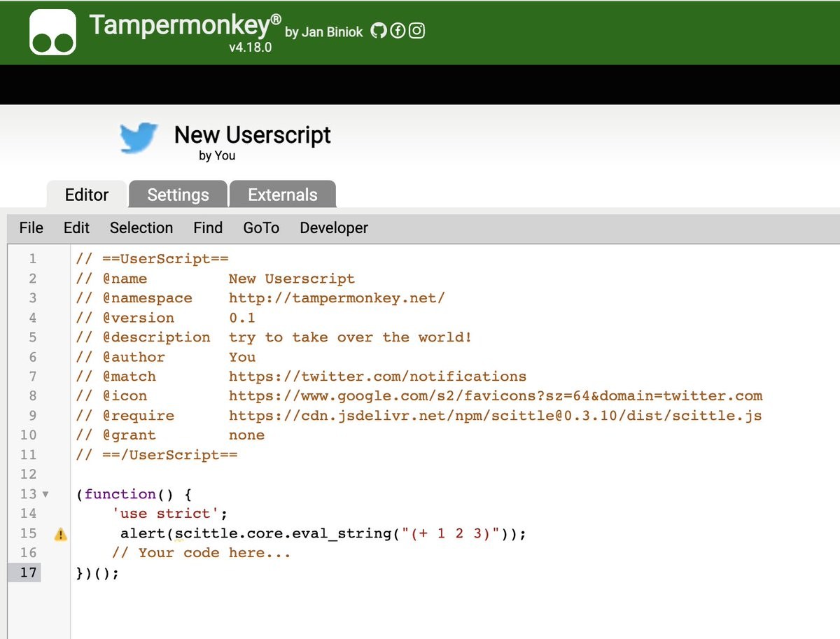Screen dimensions: 840x639
Task: Click the @description key on line 5
Action: click(157, 337)
